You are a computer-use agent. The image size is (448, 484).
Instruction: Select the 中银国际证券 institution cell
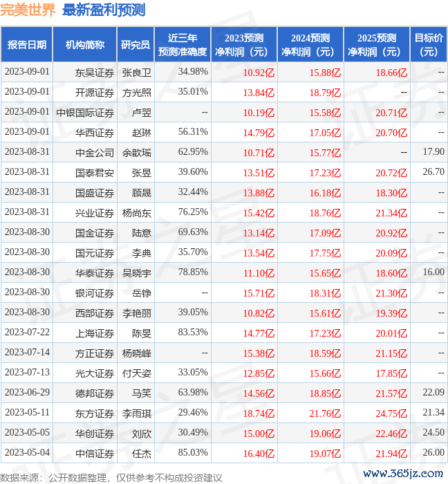pyautogui.click(x=85, y=113)
